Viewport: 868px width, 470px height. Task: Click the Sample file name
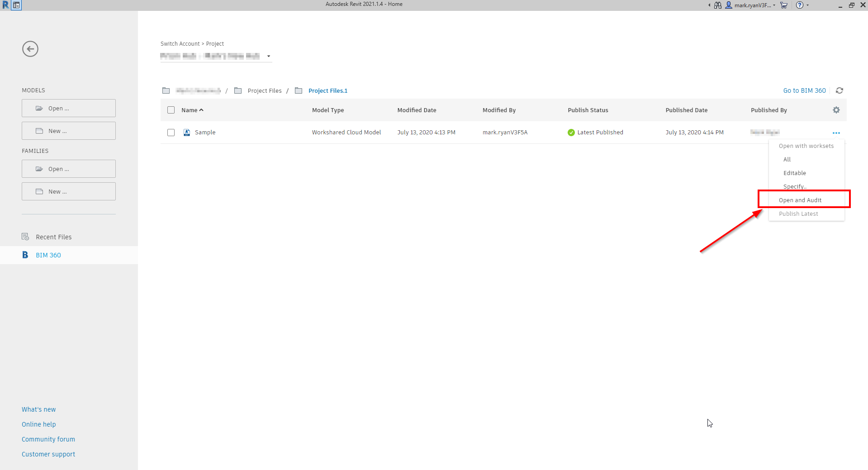pyautogui.click(x=205, y=132)
